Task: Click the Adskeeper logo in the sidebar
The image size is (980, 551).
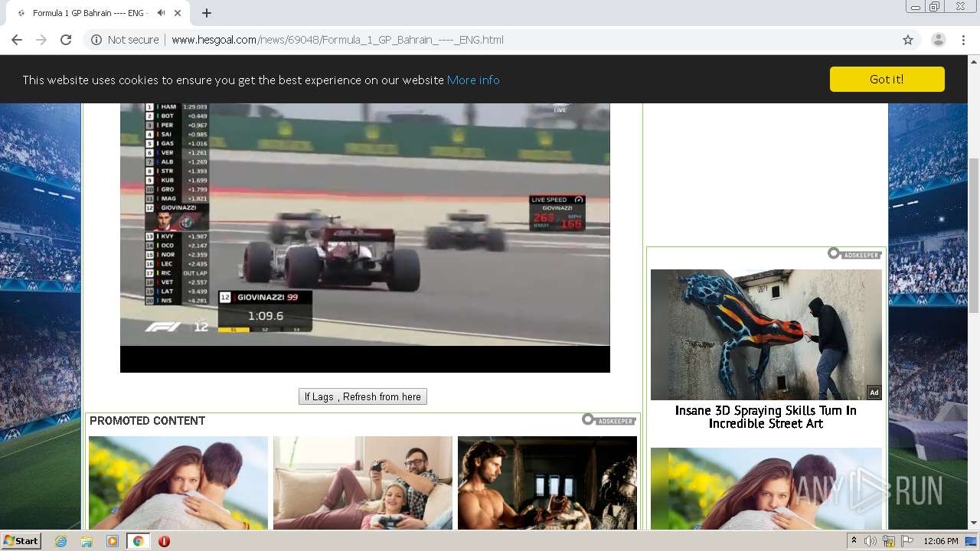Action: pos(854,253)
